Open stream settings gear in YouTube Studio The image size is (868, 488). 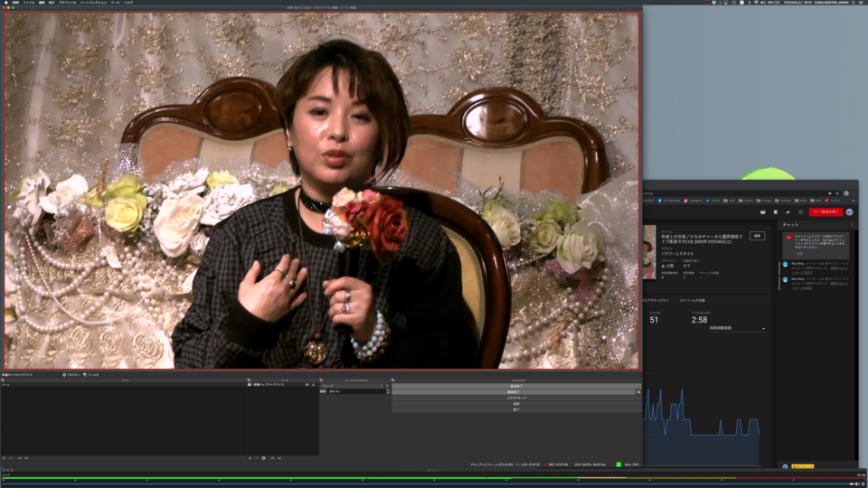pos(800,211)
